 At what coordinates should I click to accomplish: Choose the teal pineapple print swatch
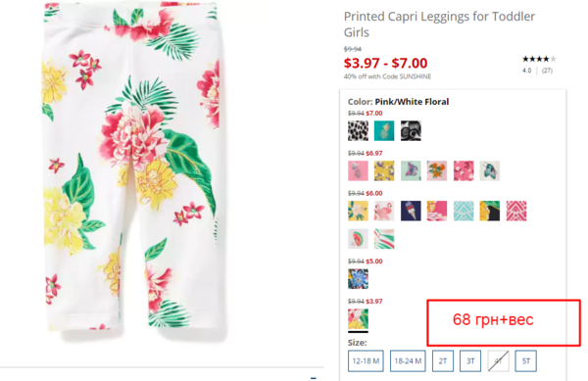tap(384, 130)
